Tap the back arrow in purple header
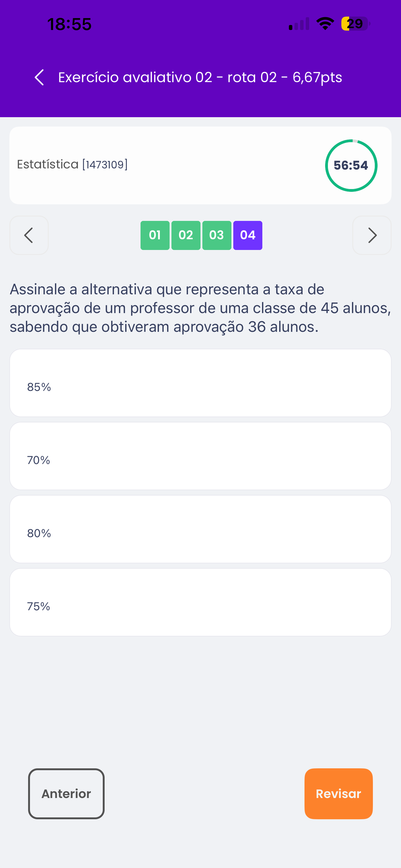401x868 pixels. pos(39,77)
